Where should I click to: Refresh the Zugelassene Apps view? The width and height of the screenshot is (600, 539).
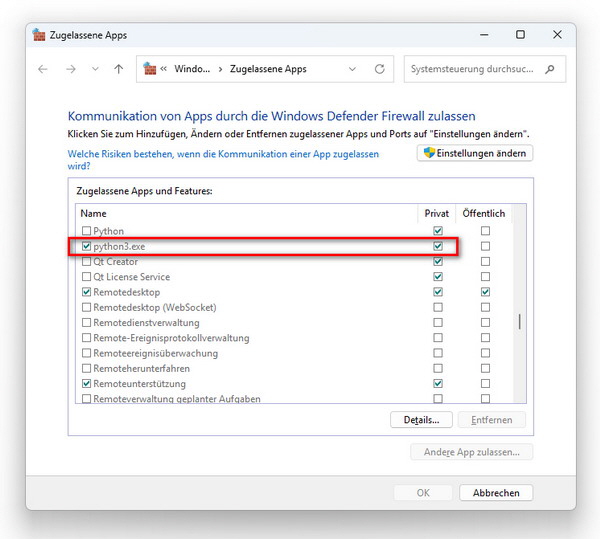[380, 69]
